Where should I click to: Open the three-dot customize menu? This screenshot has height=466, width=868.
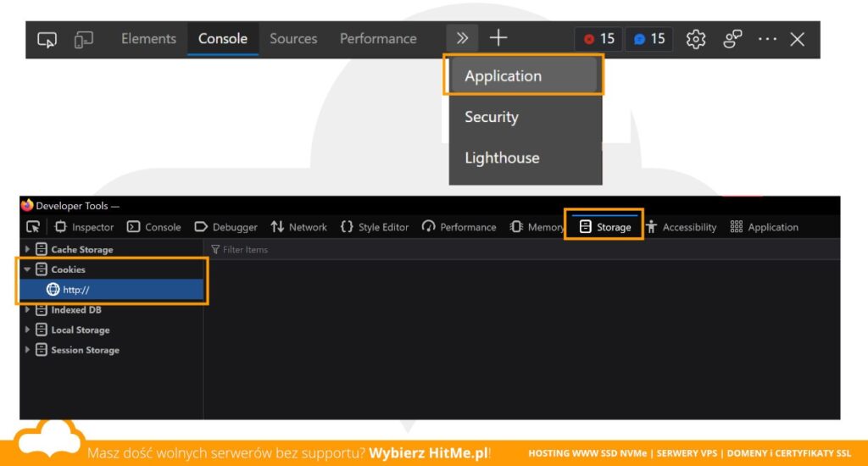pos(767,39)
